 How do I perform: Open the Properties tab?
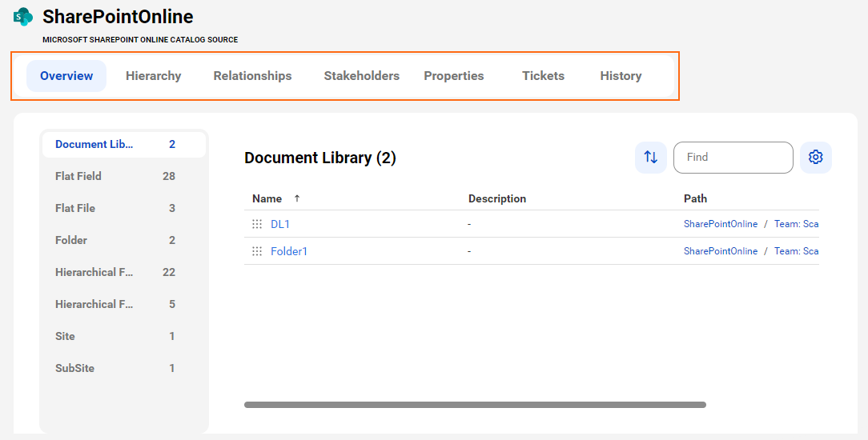point(454,76)
